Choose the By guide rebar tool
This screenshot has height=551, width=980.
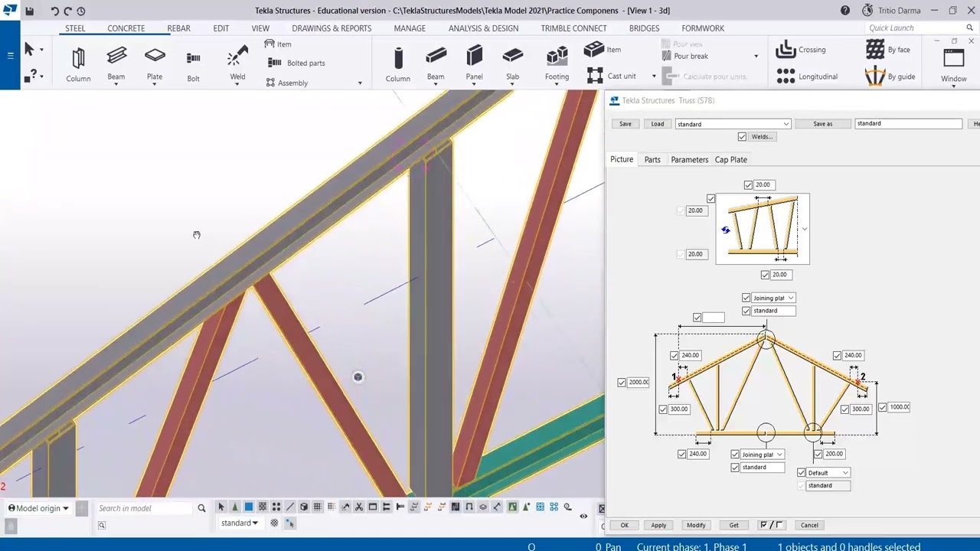tap(890, 77)
